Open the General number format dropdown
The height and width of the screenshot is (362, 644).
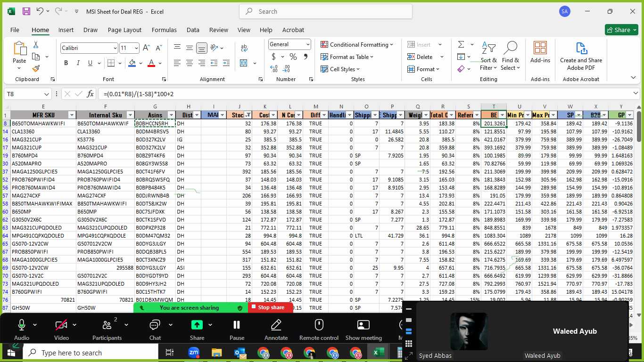click(x=308, y=44)
